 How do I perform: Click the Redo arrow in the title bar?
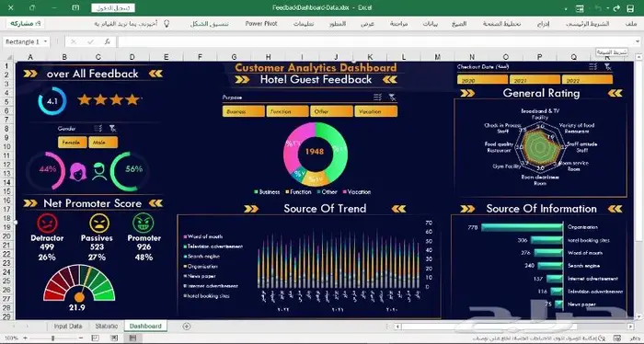pyautogui.click(x=616, y=8)
